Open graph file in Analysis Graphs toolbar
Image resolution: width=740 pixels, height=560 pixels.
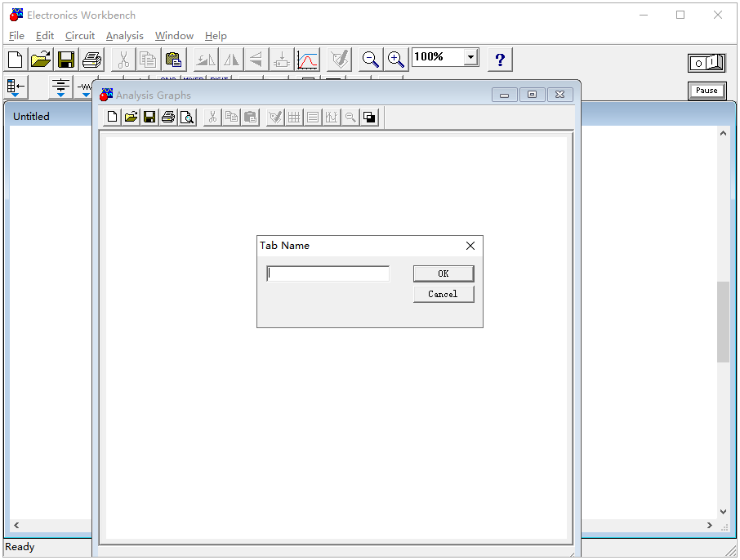[x=131, y=117]
